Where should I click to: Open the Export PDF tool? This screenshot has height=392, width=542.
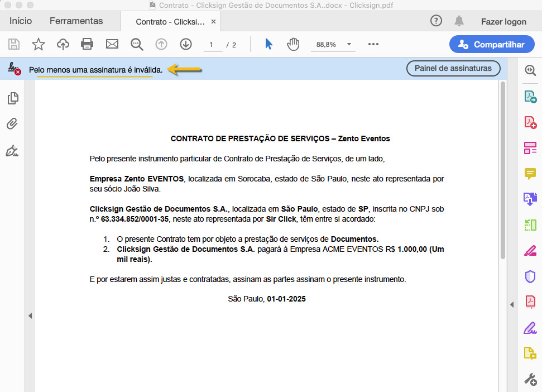tap(530, 97)
